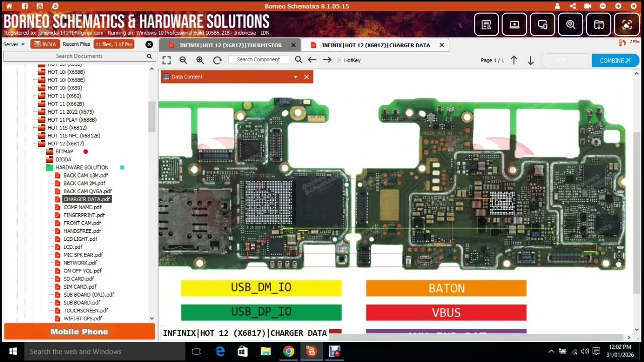Expand the HOT 11 (X662) folder

point(64,96)
